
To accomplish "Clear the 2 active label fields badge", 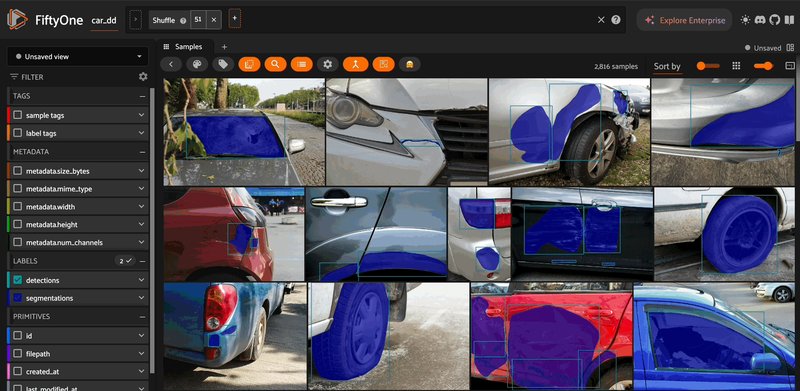I will click(124, 261).
